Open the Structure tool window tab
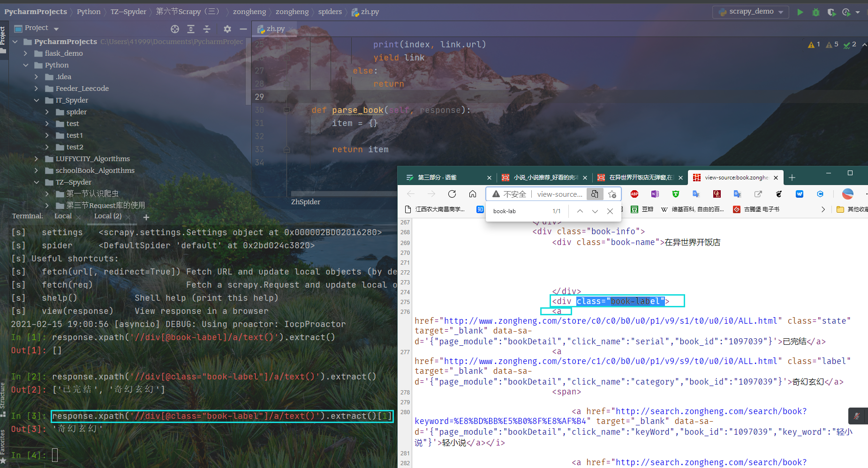868x468 pixels. pyautogui.click(x=3, y=400)
